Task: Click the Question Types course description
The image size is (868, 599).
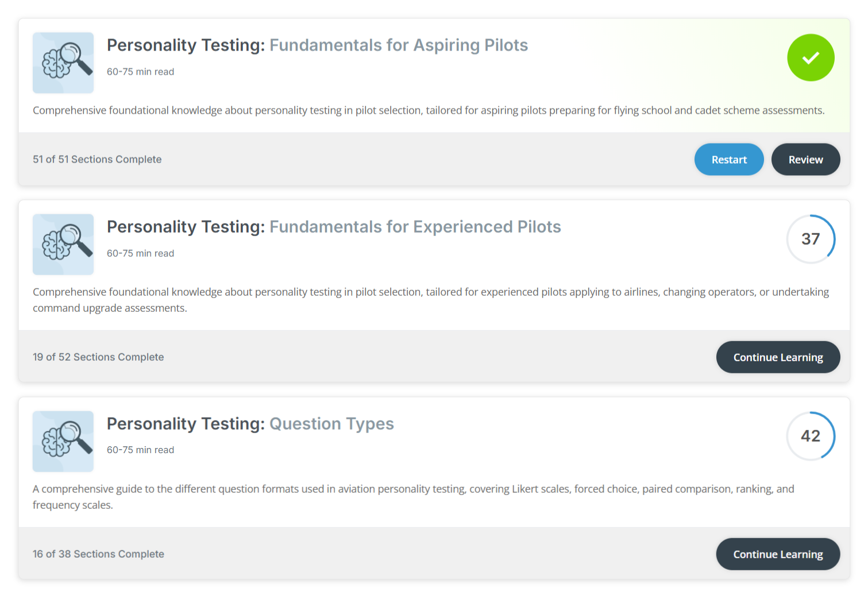Action: 414,497
